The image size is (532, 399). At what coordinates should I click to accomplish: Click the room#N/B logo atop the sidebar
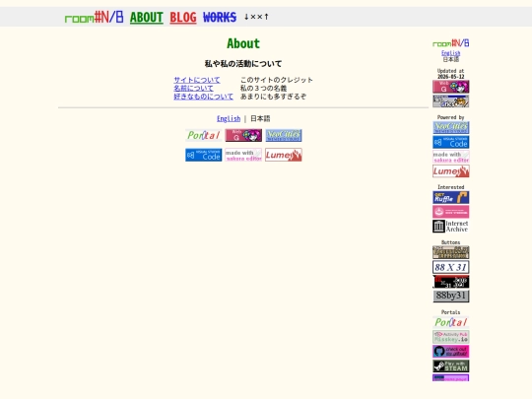(x=451, y=43)
